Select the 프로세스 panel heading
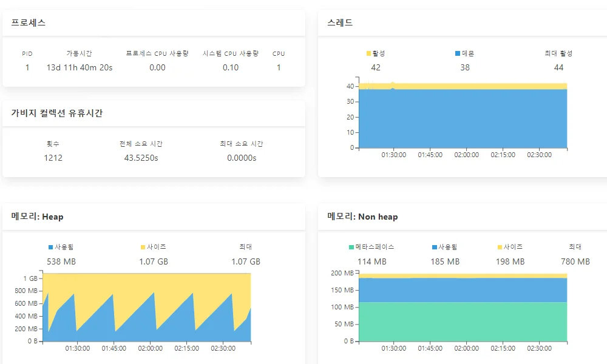This screenshot has height=364, width=607. (29, 22)
